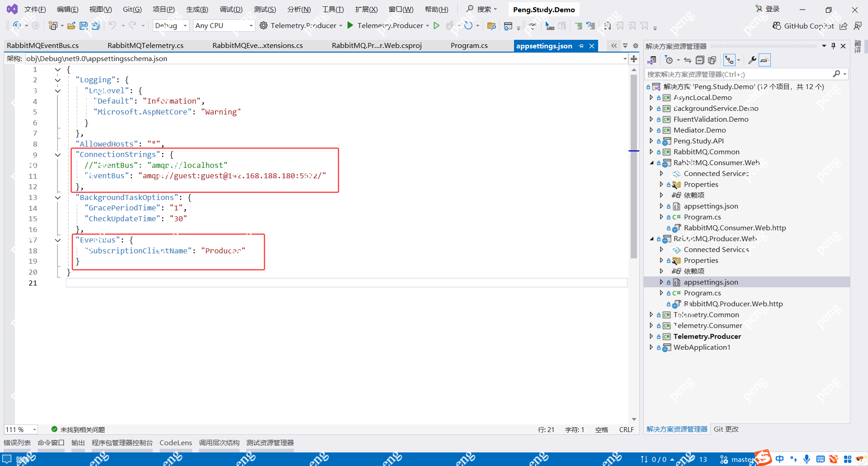The height and width of the screenshot is (466, 868).
Task: Click the editor tab settings gear icon
Action: pos(636,46)
